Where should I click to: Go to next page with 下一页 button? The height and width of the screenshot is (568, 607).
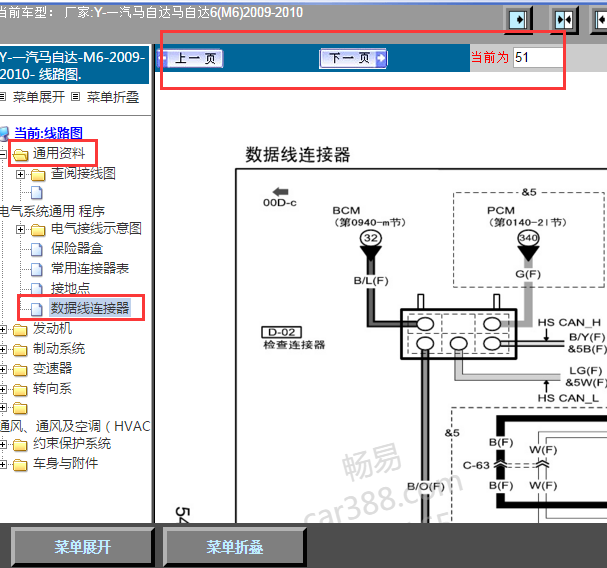(x=353, y=58)
